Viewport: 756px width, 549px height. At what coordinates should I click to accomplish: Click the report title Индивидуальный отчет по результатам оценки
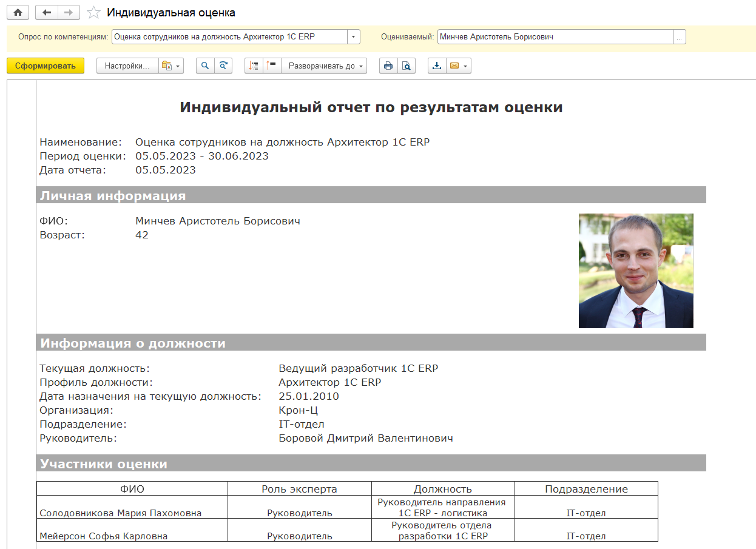(x=371, y=108)
